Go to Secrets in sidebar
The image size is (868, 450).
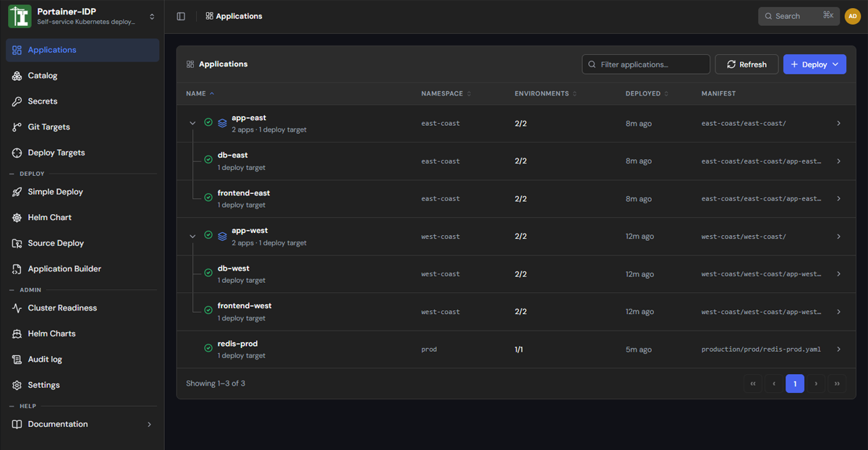[x=82, y=101]
